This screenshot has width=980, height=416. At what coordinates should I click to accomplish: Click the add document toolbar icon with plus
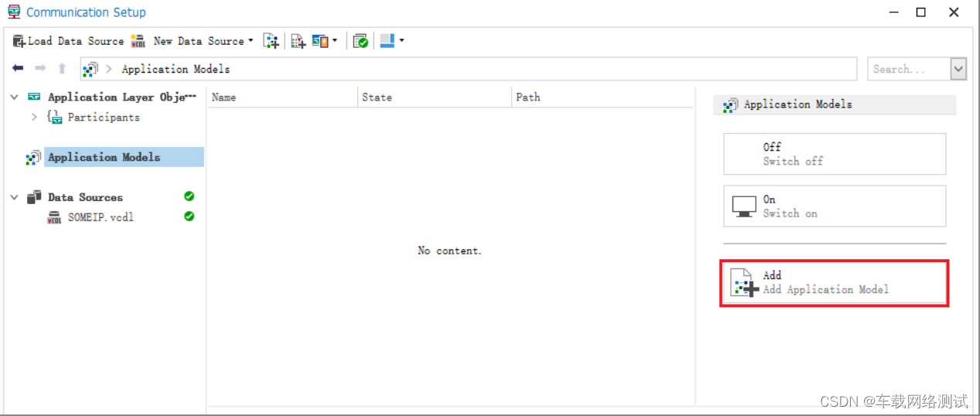[298, 41]
